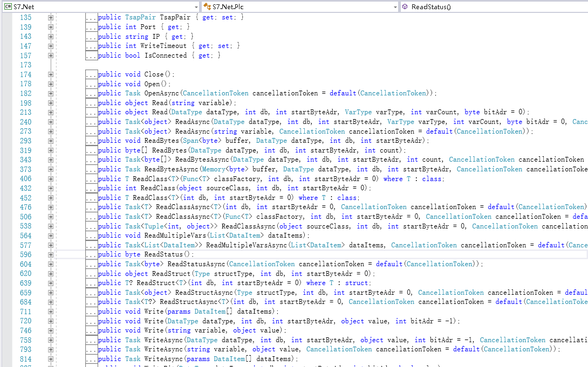Expand int ReadClass at line 432
The height and width of the screenshot is (367, 588).
(51, 189)
